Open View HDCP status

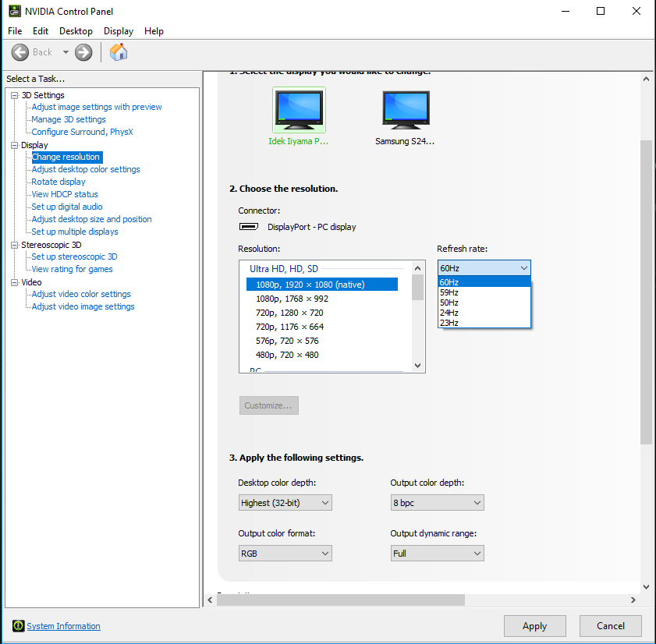[x=65, y=194]
